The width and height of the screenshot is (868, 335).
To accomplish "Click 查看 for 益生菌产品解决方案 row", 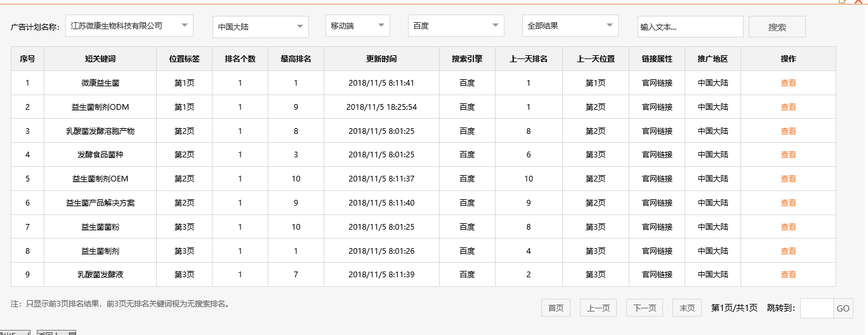I will click(788, 202).
